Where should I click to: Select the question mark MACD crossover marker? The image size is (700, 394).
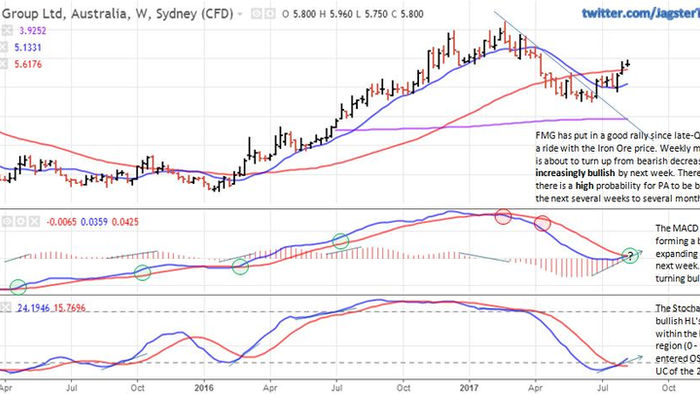pyautogui.click(x=630, y=256)
